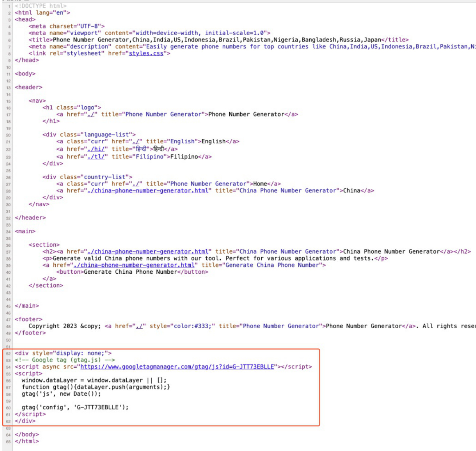Viewport: 476px width, 451px height.
Task: Follow the "./" href in the logo anchor line
Action: coord(91,114)
